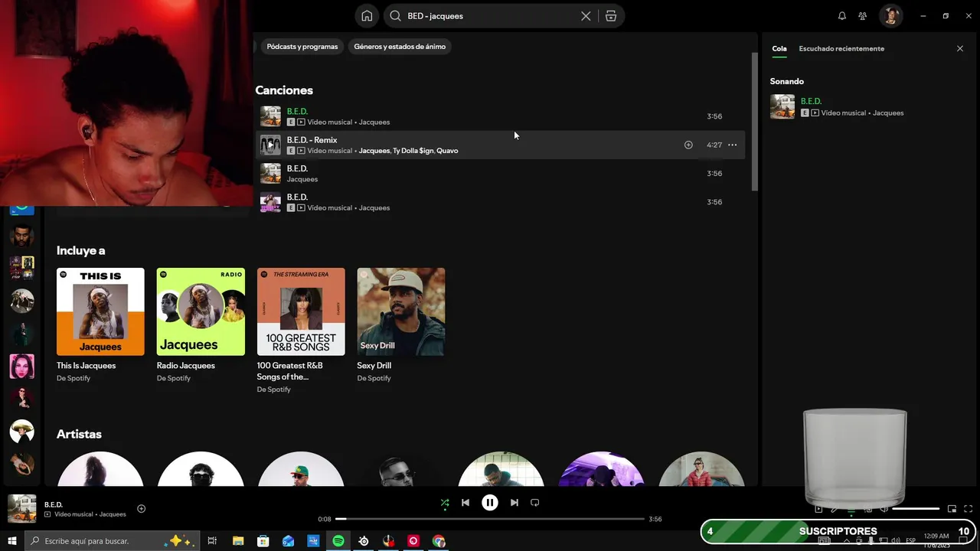Open the Sexy Drill title link
This screenshot has width=980, height=551.
(374, 366)
